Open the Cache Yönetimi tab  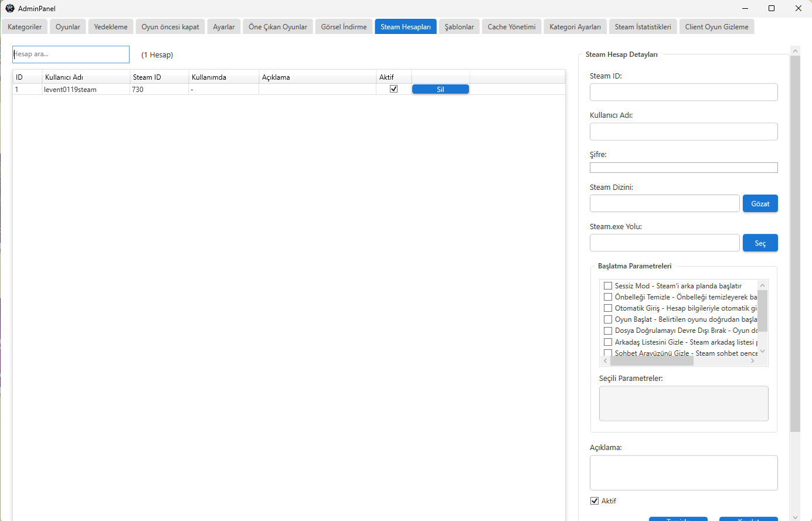click(x=512, y=27)
